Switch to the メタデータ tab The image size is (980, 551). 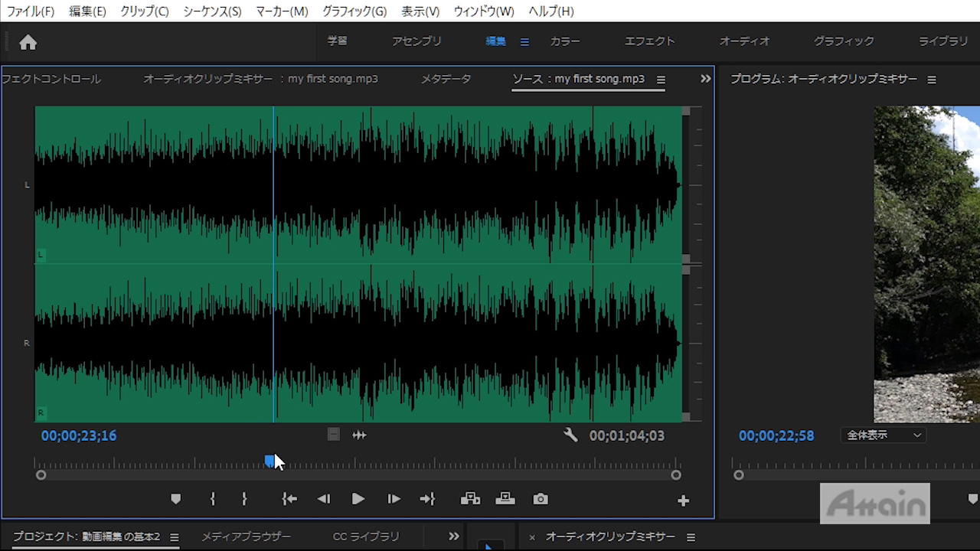[x=446, y=79]
